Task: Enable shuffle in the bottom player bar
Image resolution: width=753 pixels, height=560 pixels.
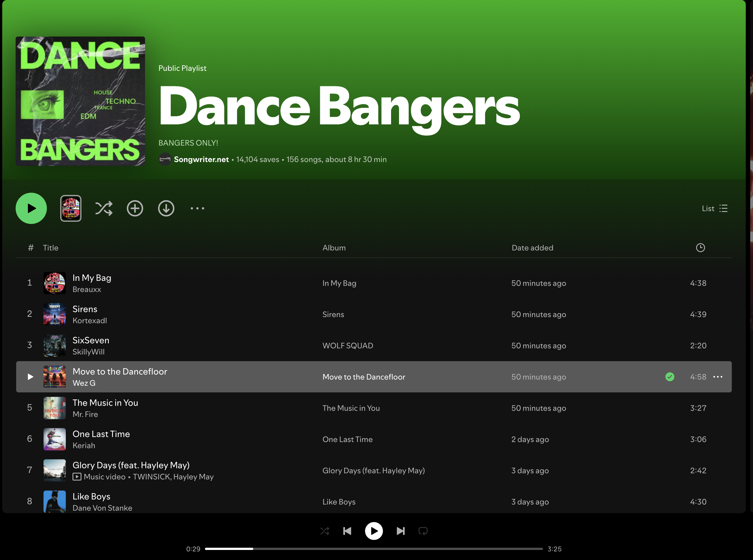Action: point(324,530)
